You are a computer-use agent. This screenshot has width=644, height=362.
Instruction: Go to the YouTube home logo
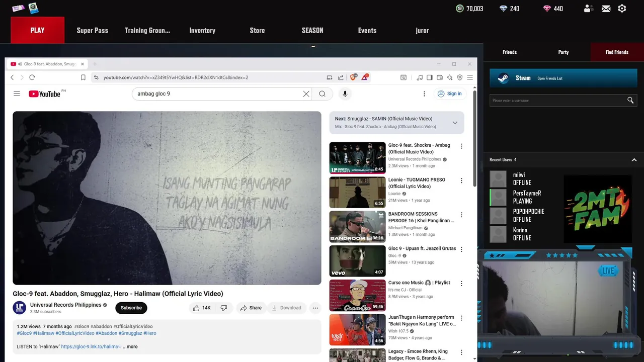(44, 94)
